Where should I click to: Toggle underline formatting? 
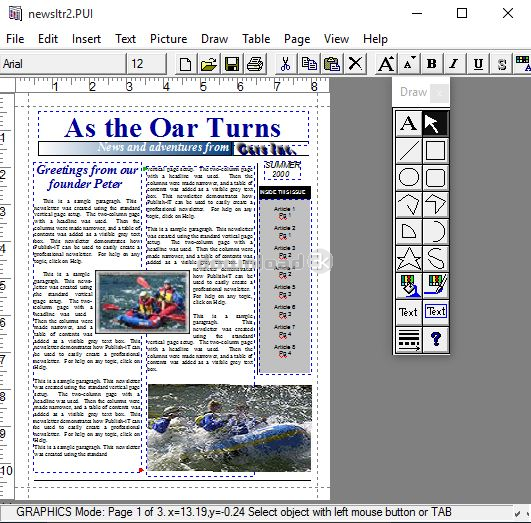click(x=478, y=64)
